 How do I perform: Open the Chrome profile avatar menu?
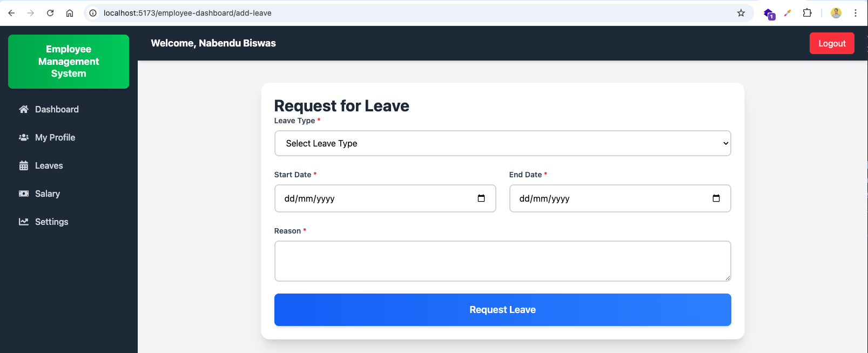point(836,13)
